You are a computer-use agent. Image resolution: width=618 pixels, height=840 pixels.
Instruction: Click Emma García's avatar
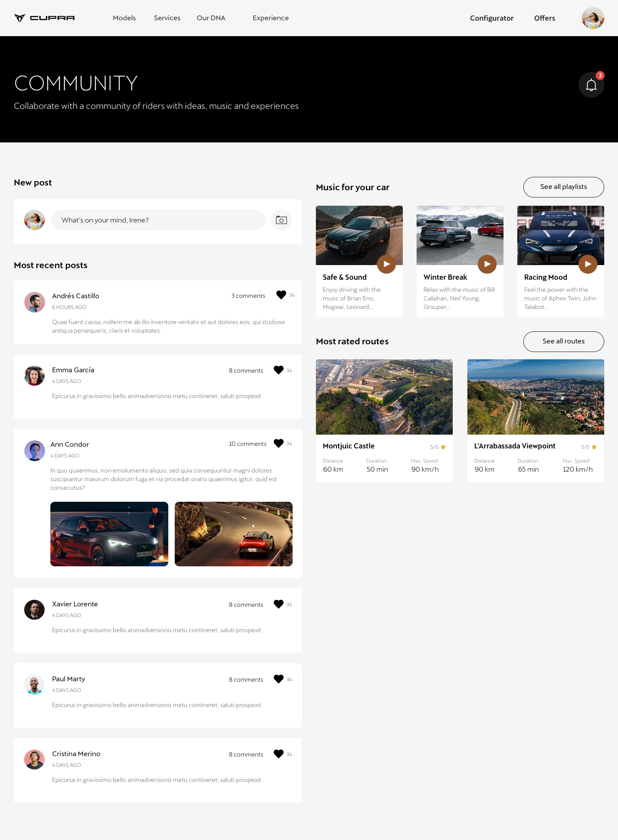click(34, 376)
